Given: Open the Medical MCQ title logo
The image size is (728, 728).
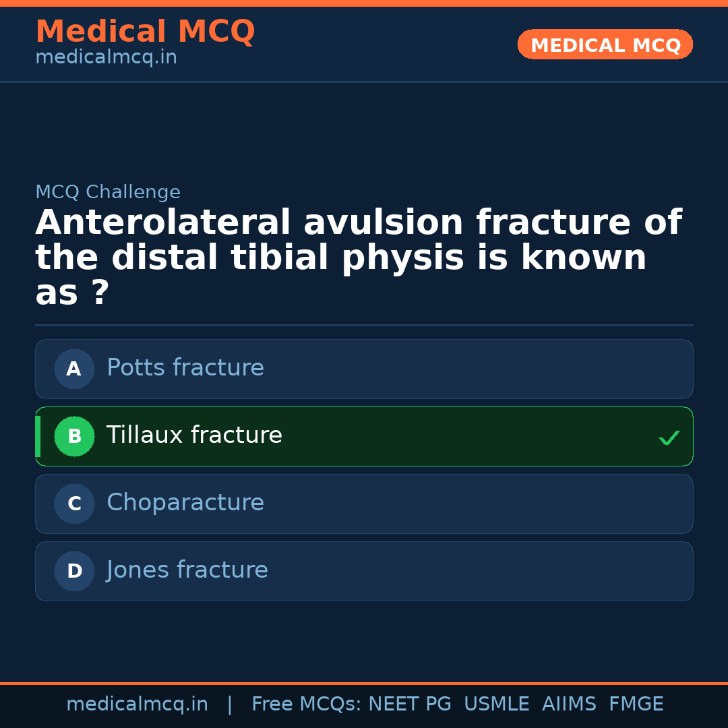Looking at the screenshot, I should point(145,32).
